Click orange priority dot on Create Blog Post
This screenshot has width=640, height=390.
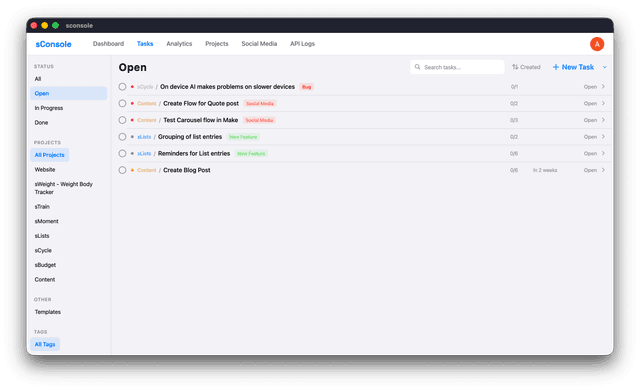132,170
